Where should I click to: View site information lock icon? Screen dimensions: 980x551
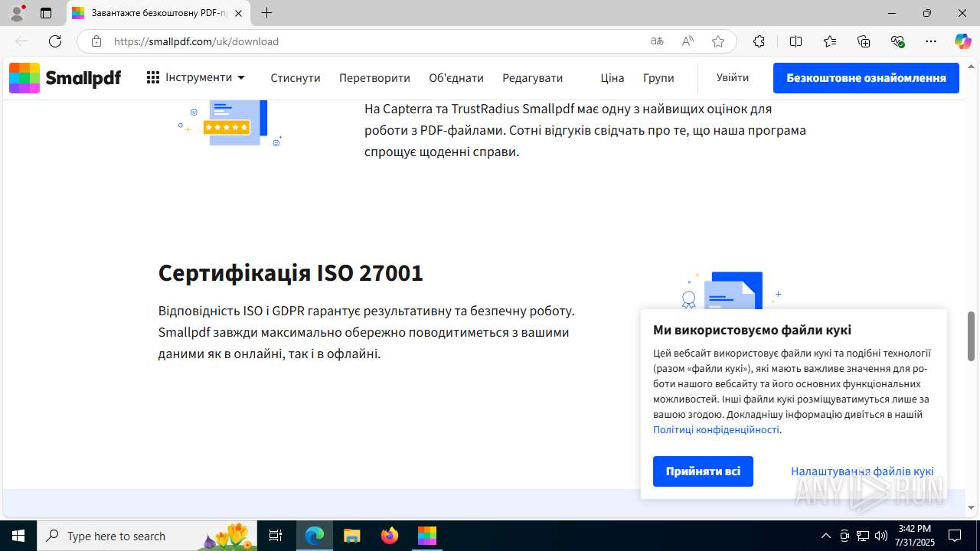(96, 41)
